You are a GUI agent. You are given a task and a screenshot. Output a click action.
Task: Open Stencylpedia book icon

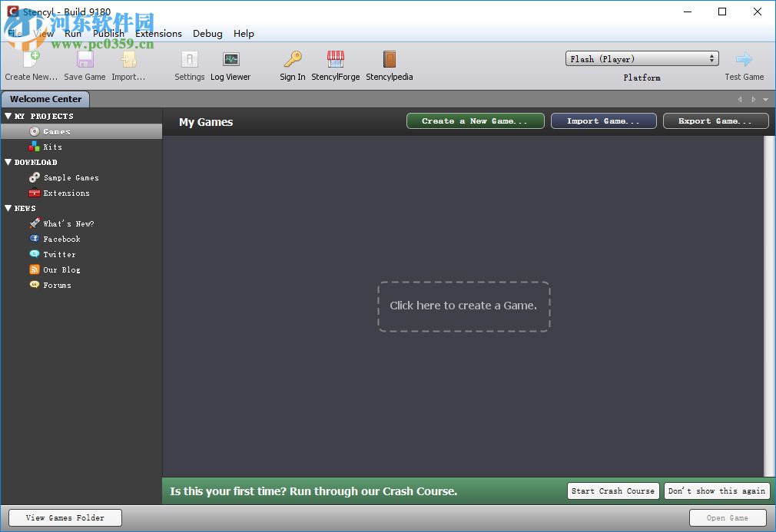[x=390, y=59]
